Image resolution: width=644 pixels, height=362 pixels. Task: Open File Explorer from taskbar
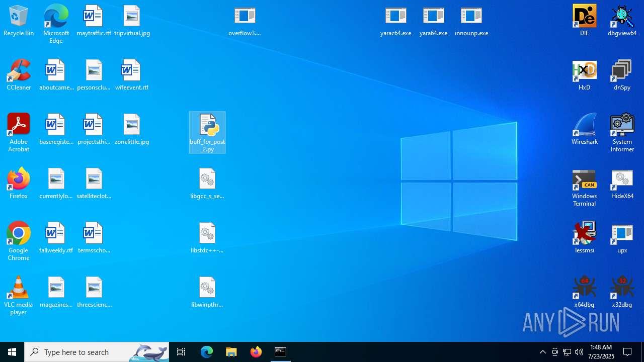pos(231,352)
